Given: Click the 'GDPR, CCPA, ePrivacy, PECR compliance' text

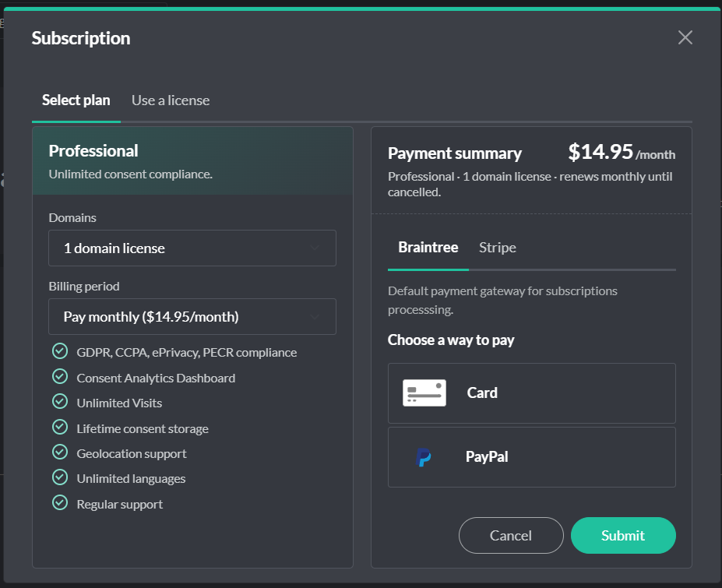Looking at the screenshot, I should [186, 353].
